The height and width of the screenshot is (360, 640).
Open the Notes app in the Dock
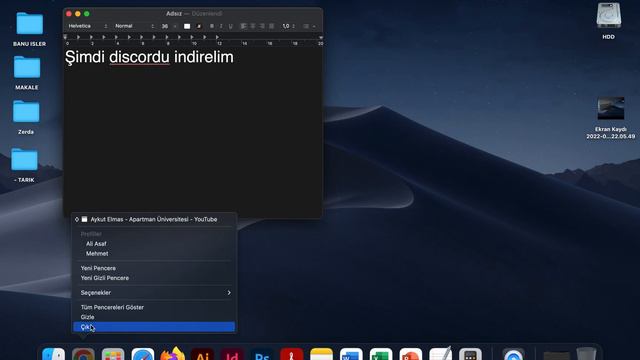coord(321,354)
